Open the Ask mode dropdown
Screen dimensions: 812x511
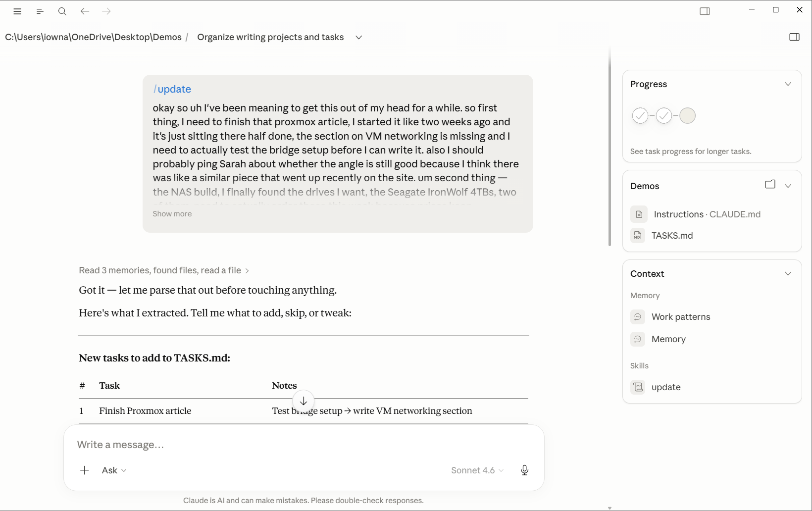coord(114,470)
